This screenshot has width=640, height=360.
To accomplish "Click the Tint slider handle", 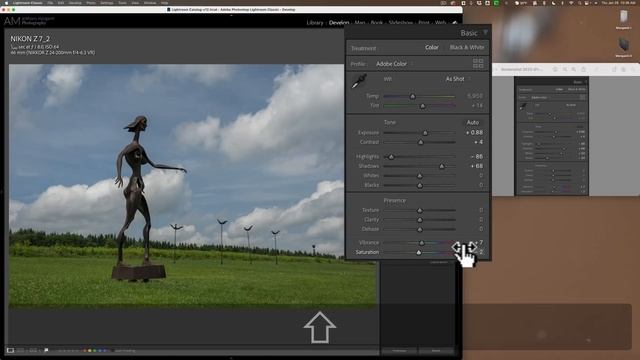I will point(422,106).
